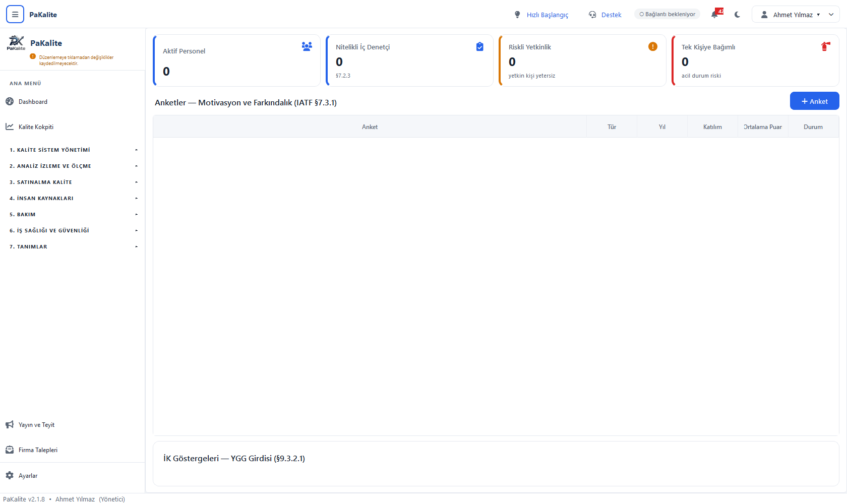This screenshot has width=847, height=504.
Task: Click PaKalite v2.1.8 footer text
Action: click(24, 499)
